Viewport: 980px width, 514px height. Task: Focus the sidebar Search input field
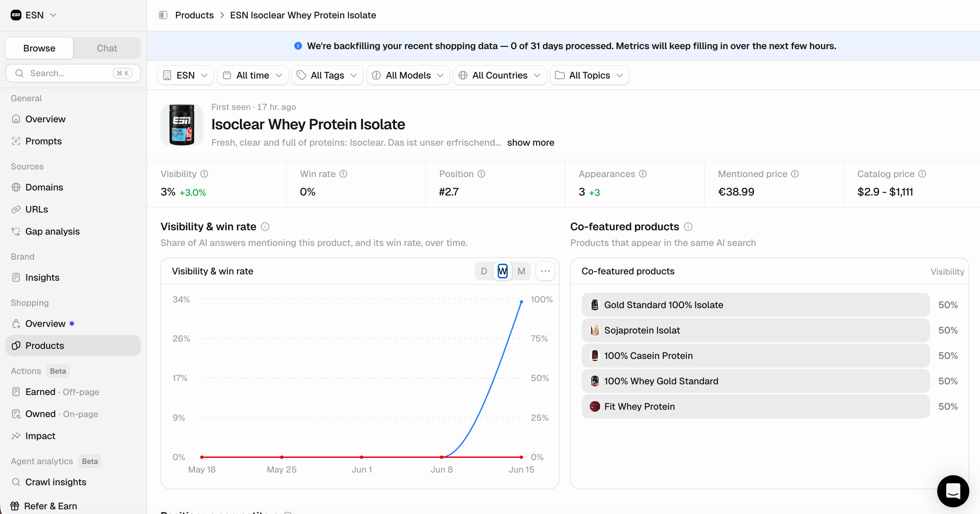tap(73, 73)
